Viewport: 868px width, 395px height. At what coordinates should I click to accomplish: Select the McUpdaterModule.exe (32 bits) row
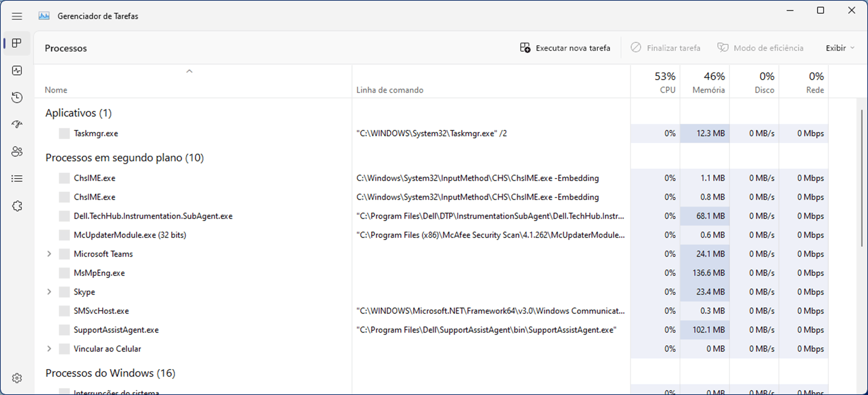tap(431, 235)
